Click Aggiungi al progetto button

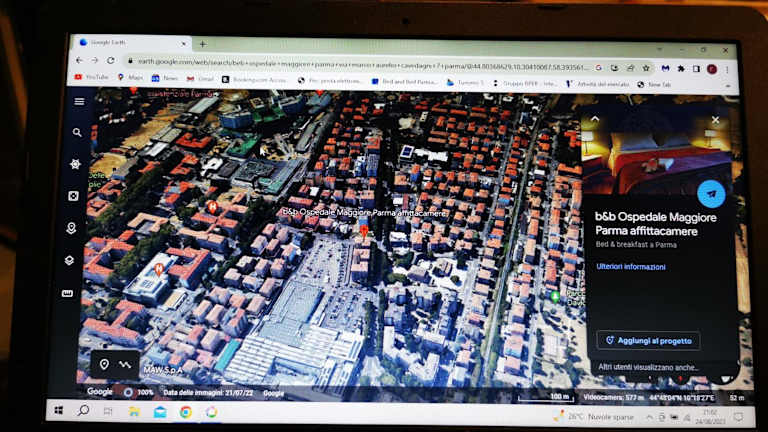point(648,341)
